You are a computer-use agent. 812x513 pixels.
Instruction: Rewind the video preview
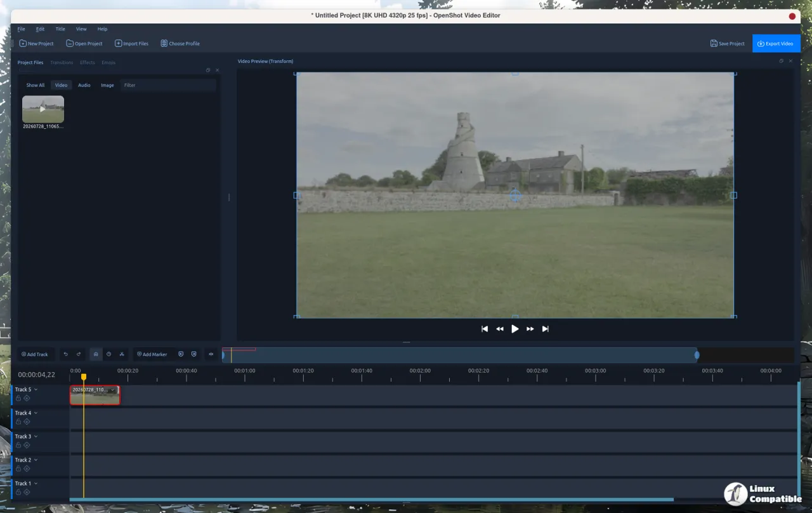click(500, 329)
